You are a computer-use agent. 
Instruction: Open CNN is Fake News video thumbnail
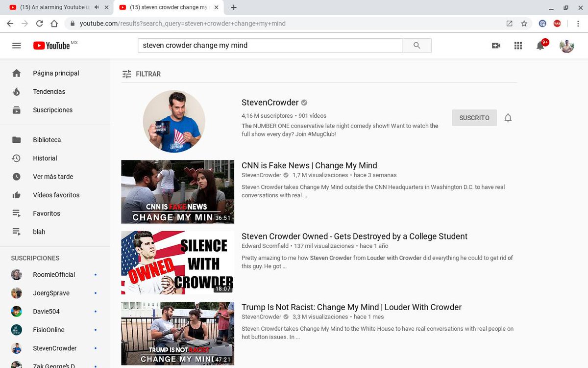(178, 192)
